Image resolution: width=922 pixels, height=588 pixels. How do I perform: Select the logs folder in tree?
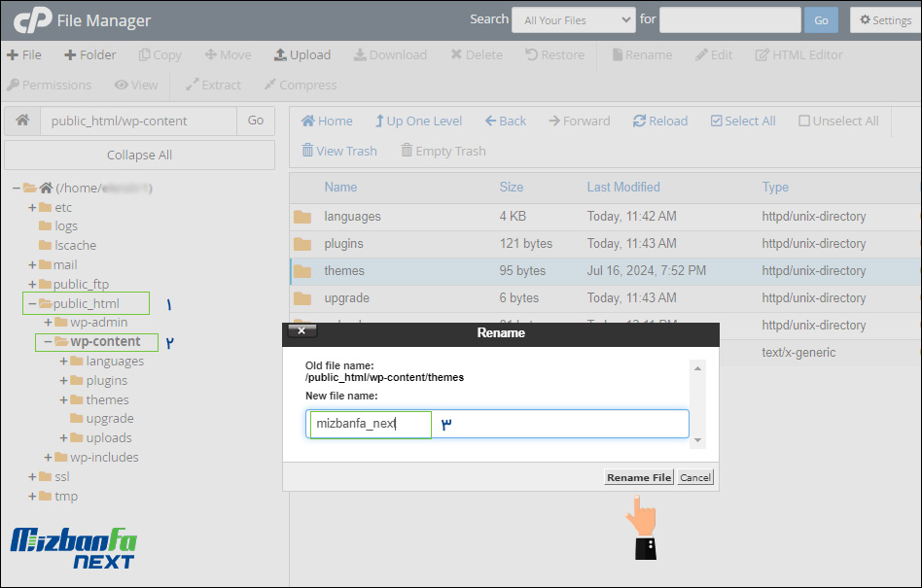pos(58,226)
